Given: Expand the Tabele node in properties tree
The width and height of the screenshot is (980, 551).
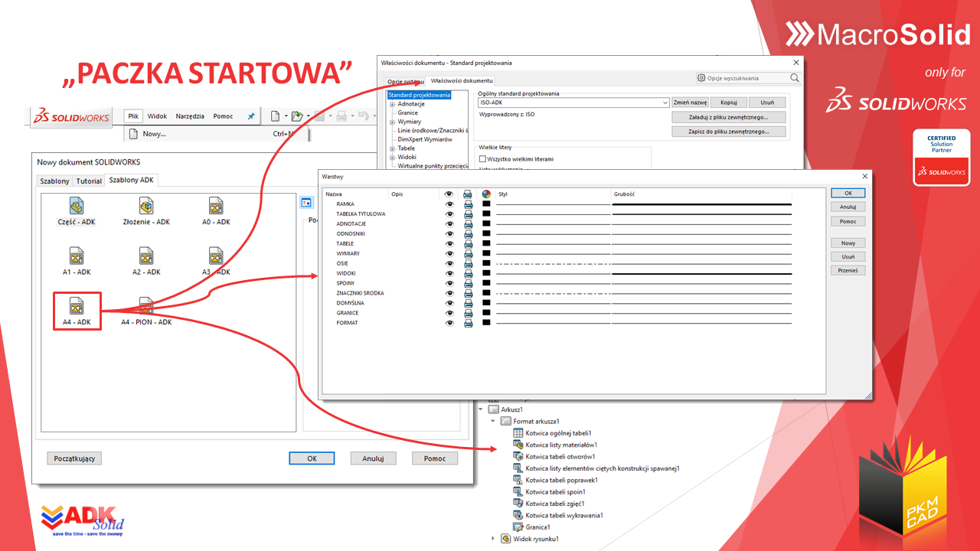Looking at the screenshot, I should 392,148.
